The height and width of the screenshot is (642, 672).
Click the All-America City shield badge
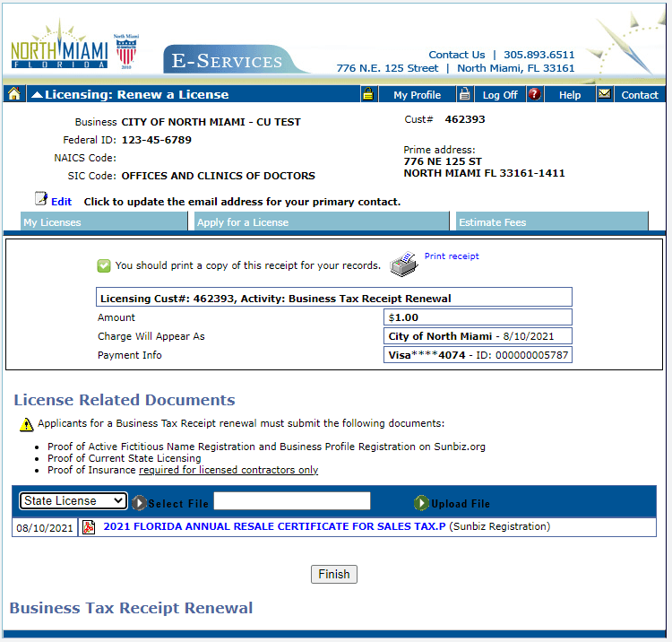click(x=126, y=51)
